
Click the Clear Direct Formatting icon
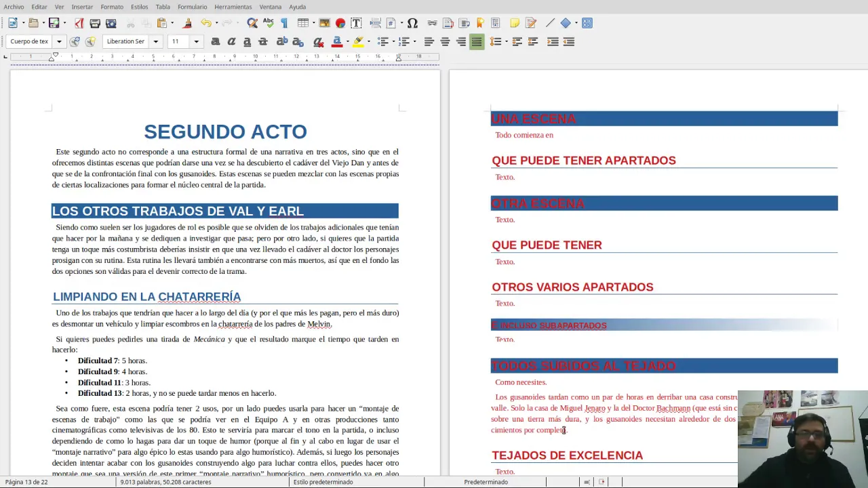click(x=319, y=41)
